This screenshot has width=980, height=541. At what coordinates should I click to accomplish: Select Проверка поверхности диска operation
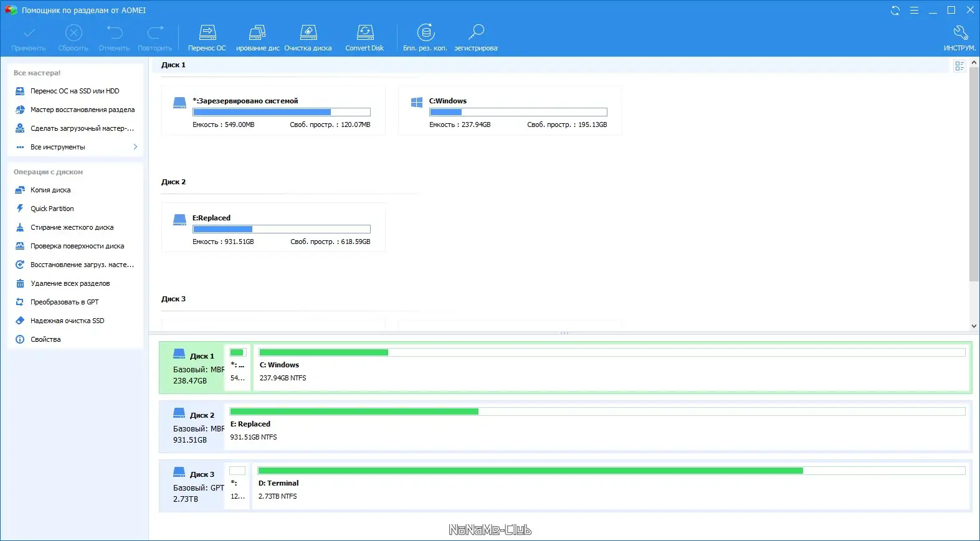(76, 246)
